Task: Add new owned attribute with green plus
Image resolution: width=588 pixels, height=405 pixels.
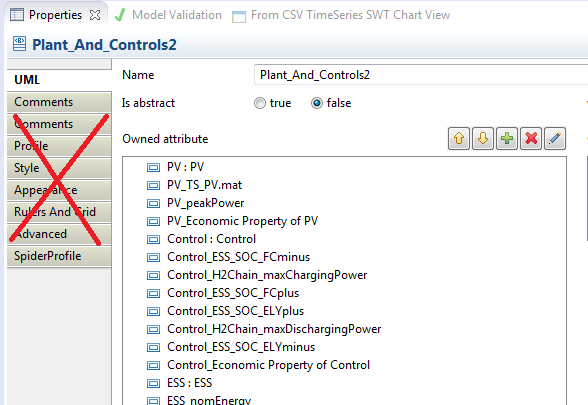Action: (x=507, y=139)
